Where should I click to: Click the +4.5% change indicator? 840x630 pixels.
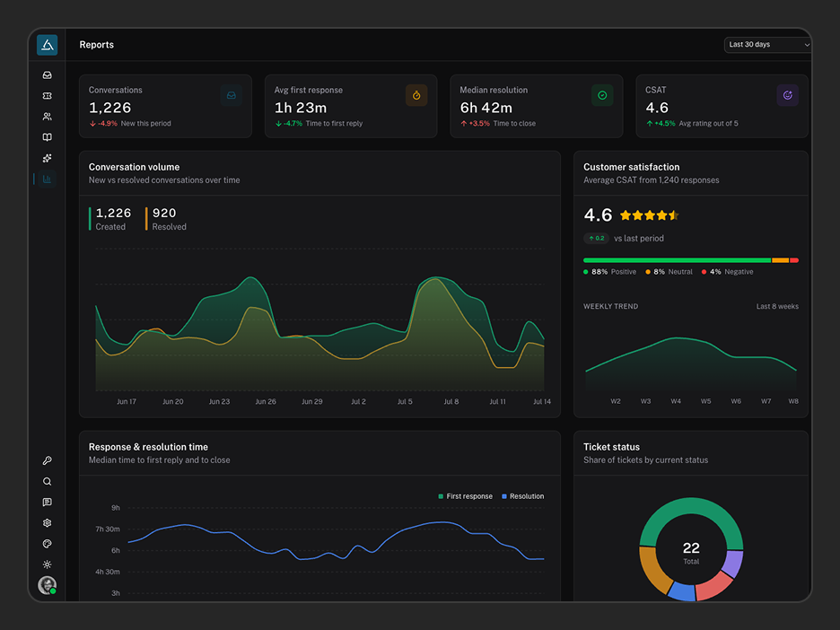(x=660, y=124)
